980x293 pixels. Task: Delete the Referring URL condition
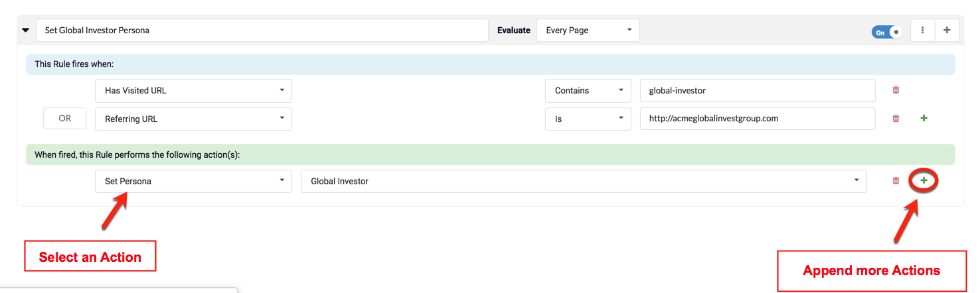tap(896, 119)
